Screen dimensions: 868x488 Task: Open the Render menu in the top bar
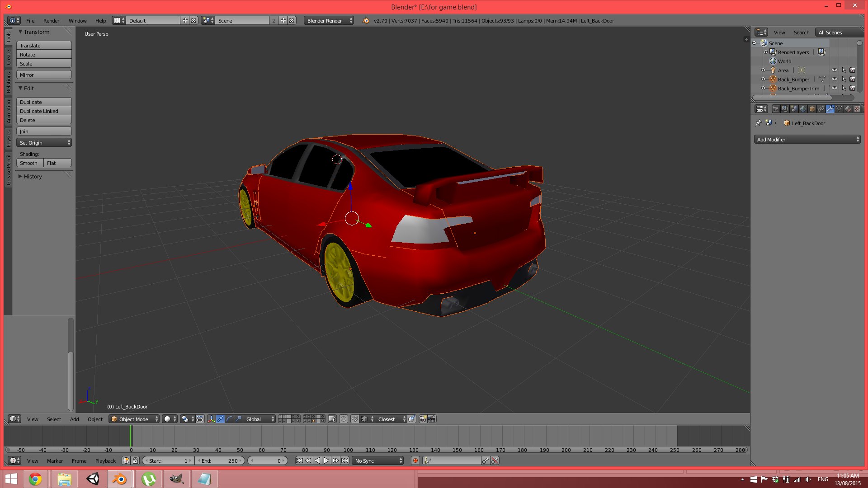[x=51, y=21]
